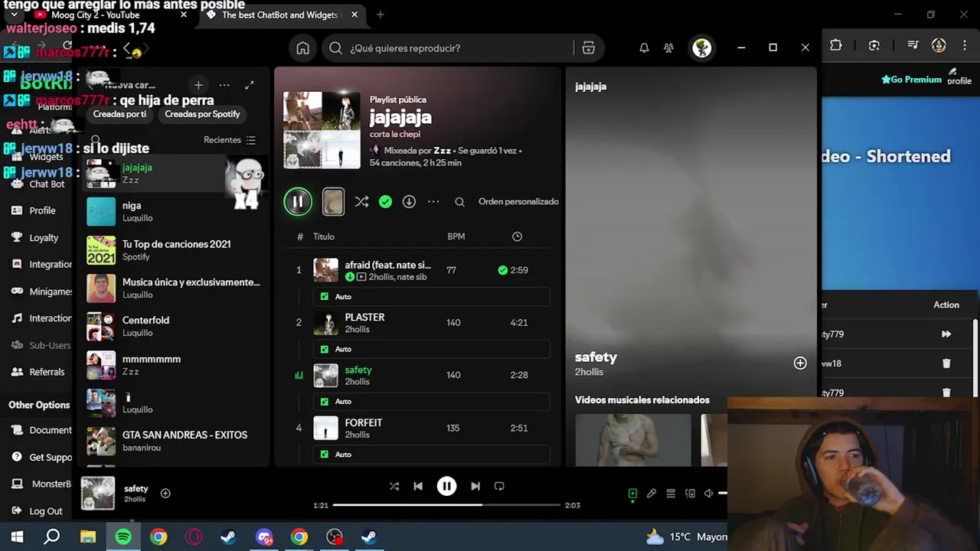Open browser media control icon

913,45
